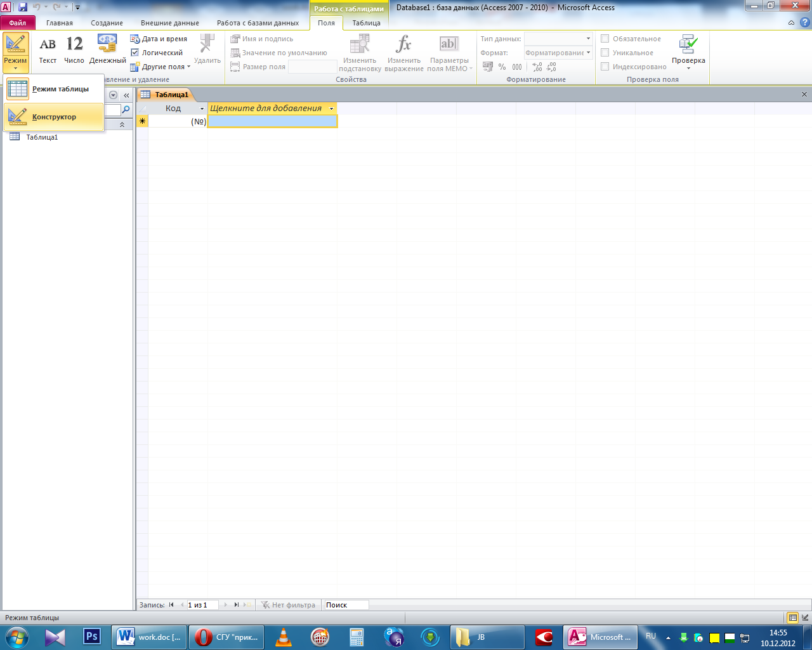Switch to the Создание ribbon tab
This screenshot has width=812, height=650.
107,23
